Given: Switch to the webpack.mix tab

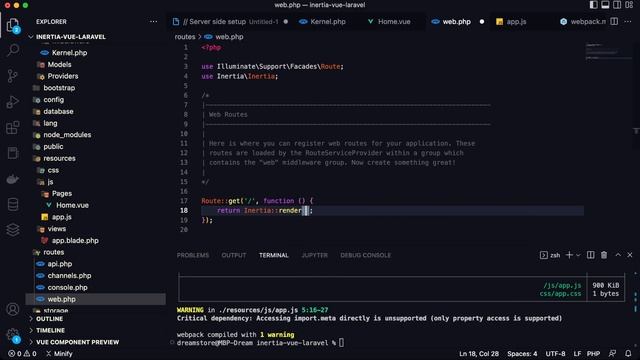Looking at the screenshot, I should click(583, 22).
